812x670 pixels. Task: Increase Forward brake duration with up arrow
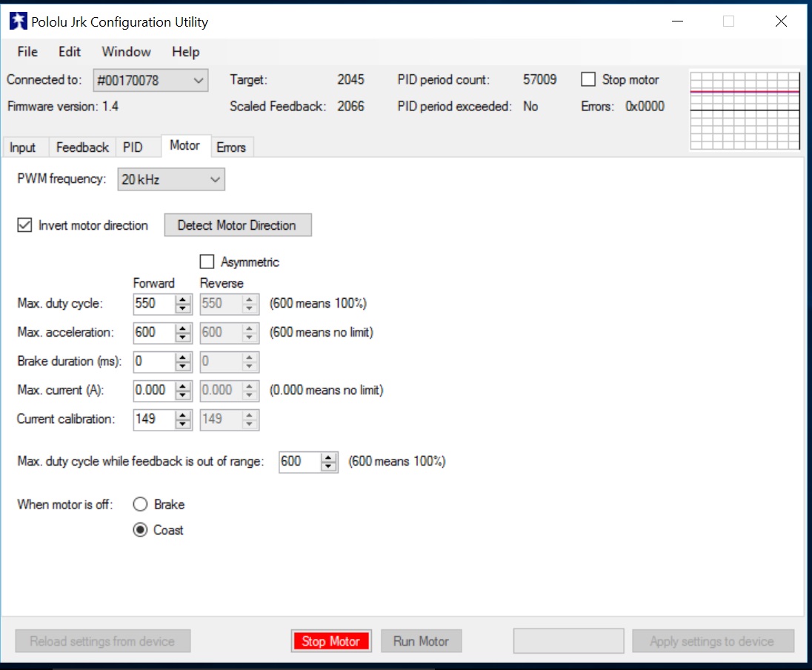click(x=183, y=357)
